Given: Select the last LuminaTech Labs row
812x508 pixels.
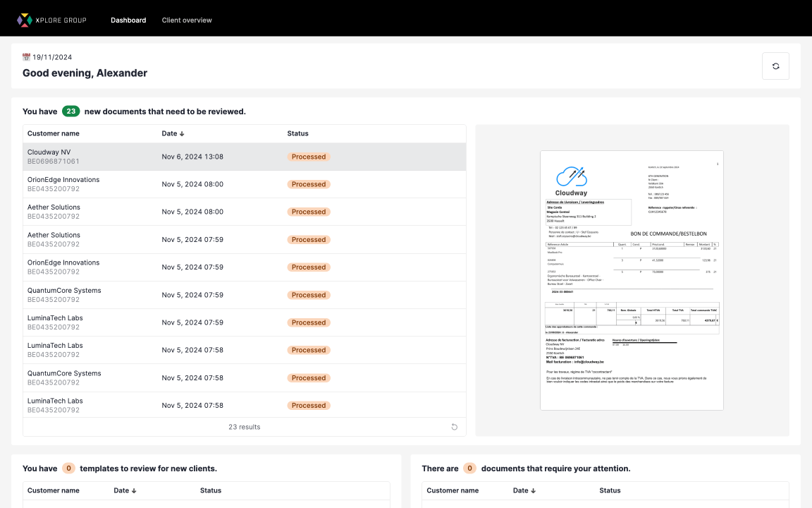Looking at the screenshot, I should click(x=244, y=406).
